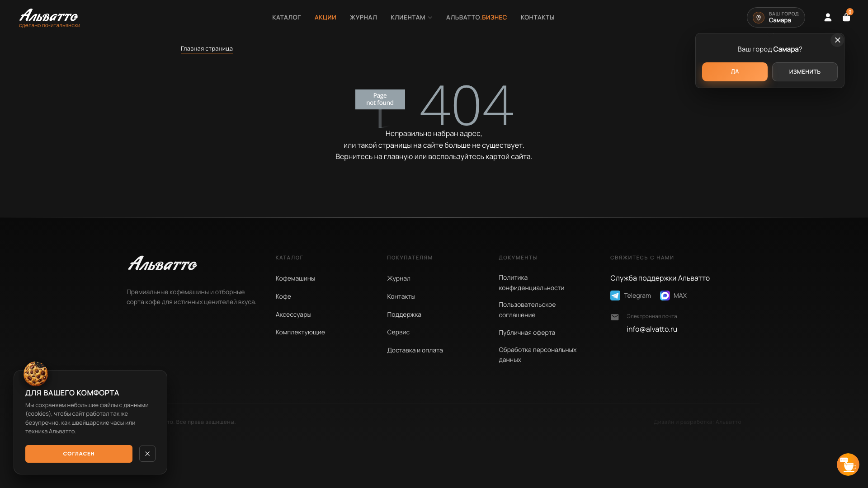868x488 pixels.
Task: Open the Аксессуары footer link
Action: (x=293, y=314)
